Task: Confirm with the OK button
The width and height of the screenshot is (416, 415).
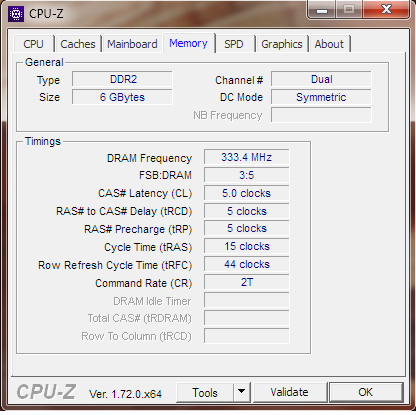Action: [366, 392]
